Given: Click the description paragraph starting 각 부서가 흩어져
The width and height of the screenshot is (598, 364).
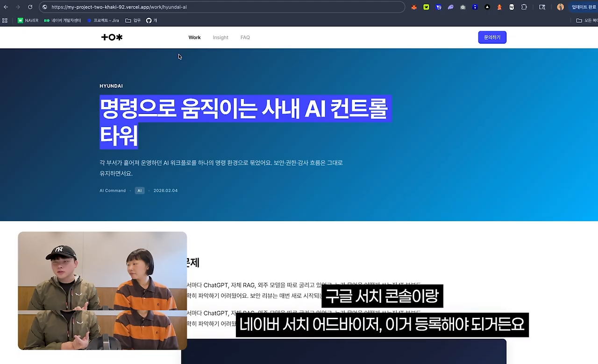Looking at the screenshot, I should [221, 168].
